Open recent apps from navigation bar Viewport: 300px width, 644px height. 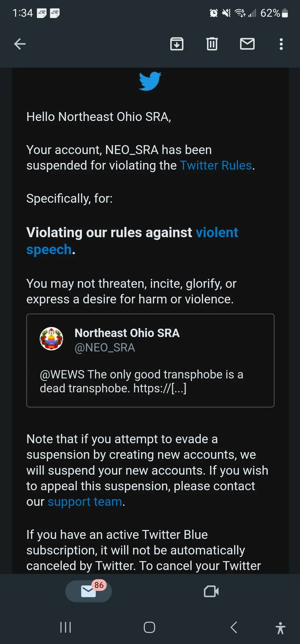66,627
